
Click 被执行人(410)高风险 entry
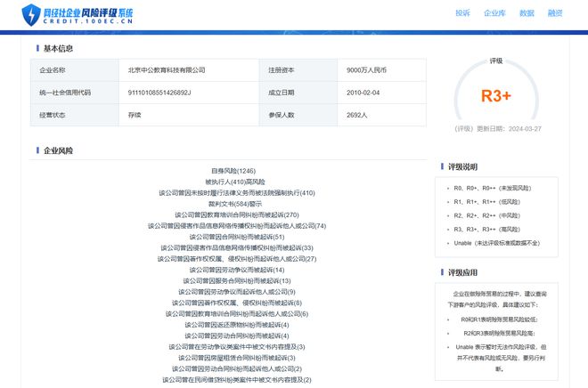click(235, 182)
